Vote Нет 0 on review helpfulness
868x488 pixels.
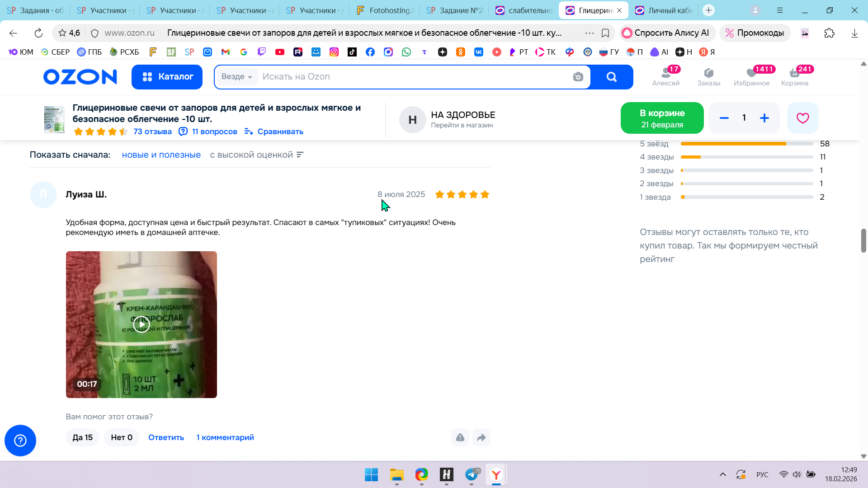[122, 437]
